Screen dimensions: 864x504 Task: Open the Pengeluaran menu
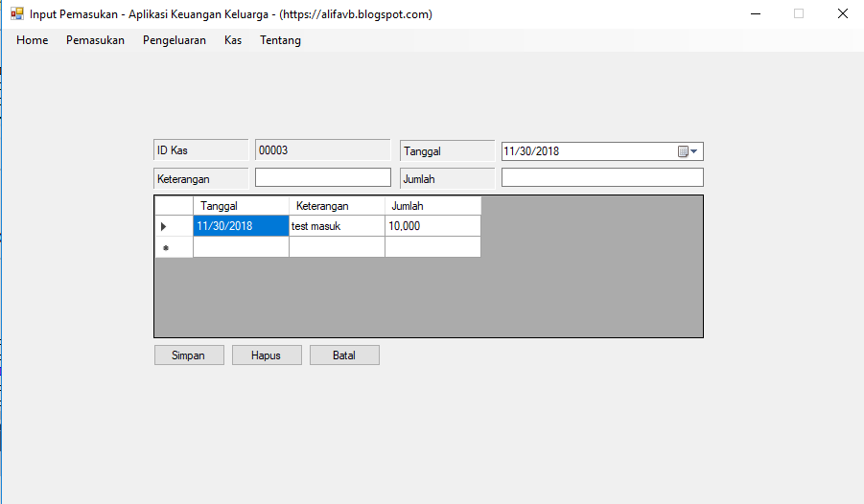coord(175,40)
